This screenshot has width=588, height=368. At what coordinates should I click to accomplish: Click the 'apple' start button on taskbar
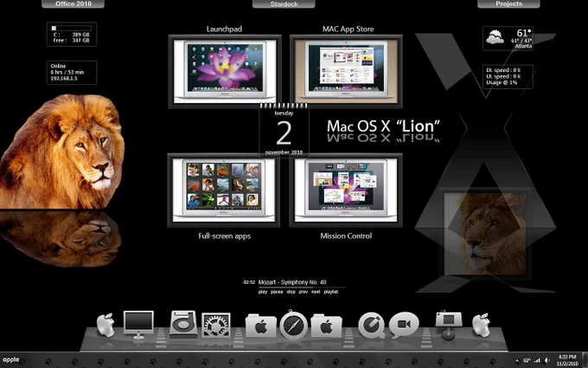coord(11,359)
